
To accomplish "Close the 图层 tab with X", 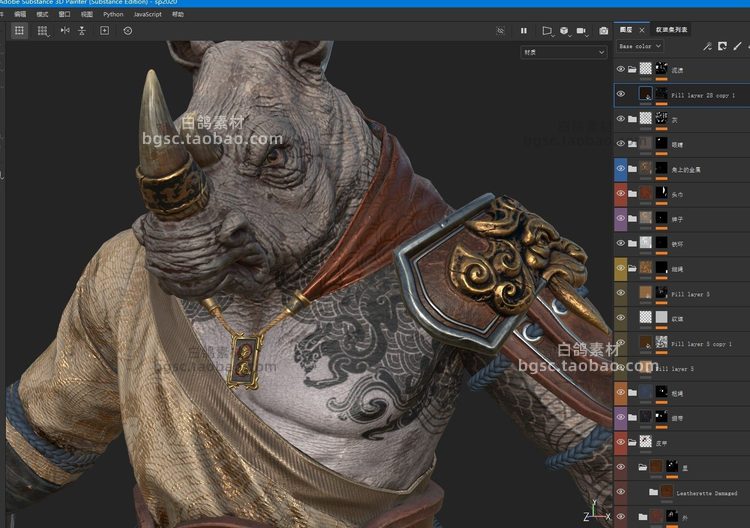I will (642, 30).
